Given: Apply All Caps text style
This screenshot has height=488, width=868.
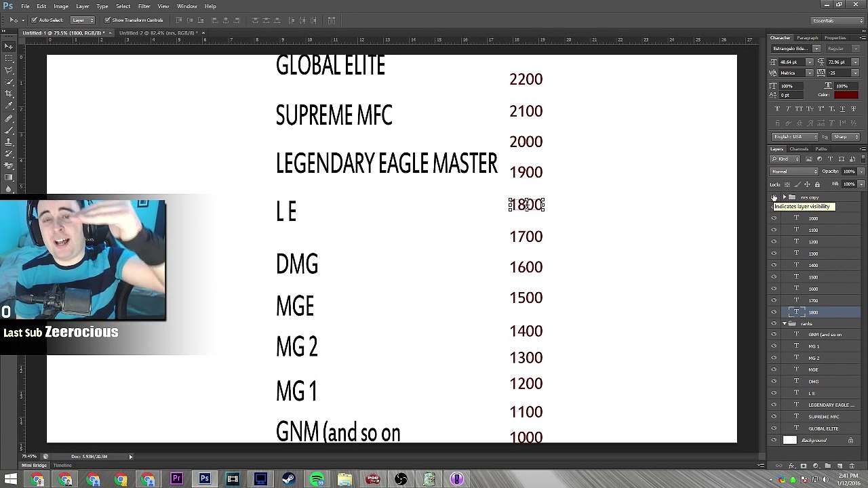Looking at the screenshot, I should [799, 108].
